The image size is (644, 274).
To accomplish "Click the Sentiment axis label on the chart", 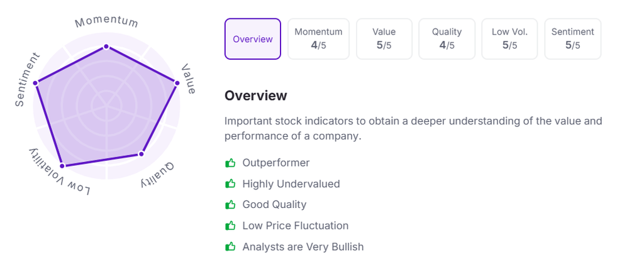I will pyautogui.click(x=27, y=79).
